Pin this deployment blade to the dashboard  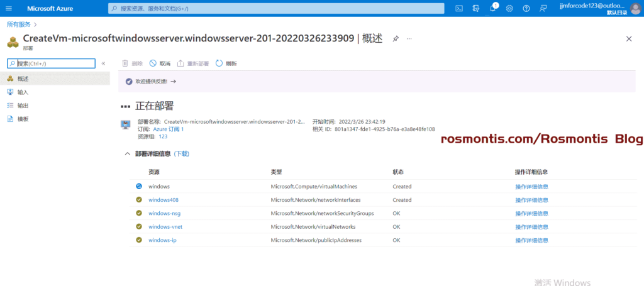coord(395,38)
